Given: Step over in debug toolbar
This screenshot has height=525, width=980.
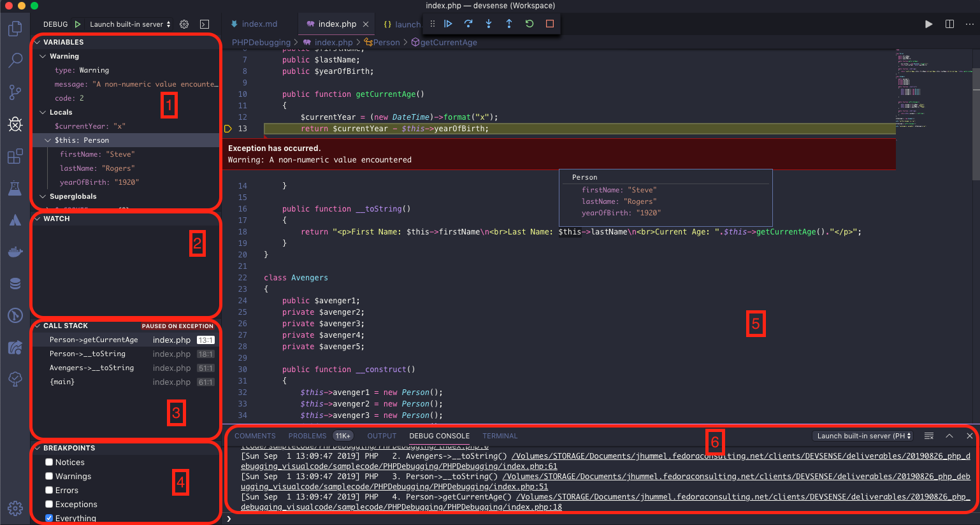Looking at the screenshot, I should [x=468, y=24].
